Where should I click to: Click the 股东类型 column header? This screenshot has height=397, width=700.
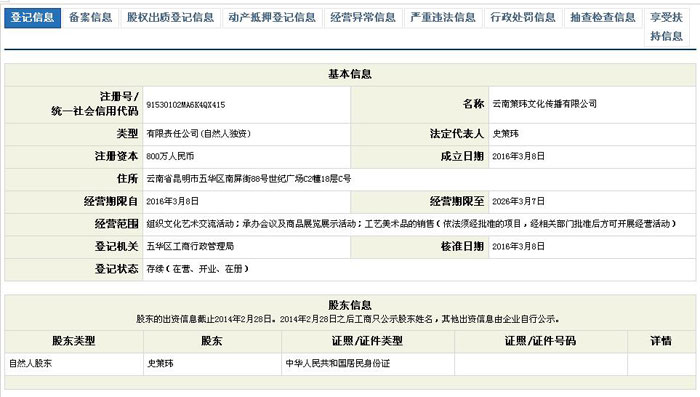(x=74, y=341)
